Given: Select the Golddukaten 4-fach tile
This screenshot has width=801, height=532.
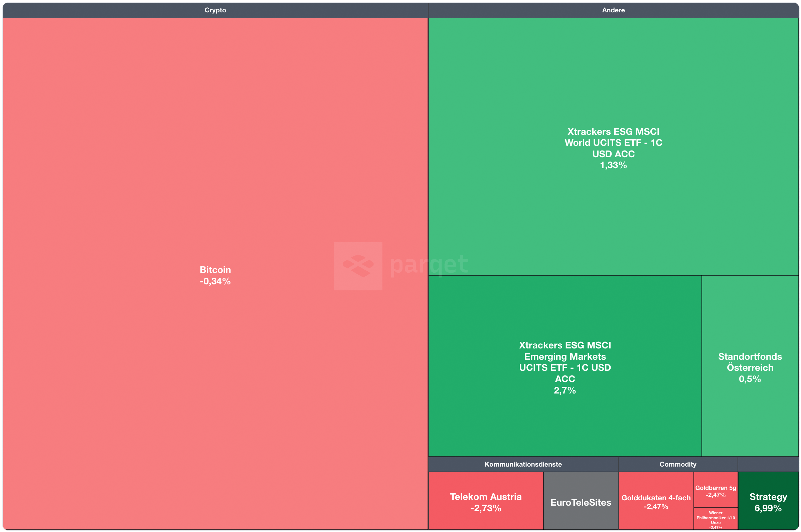Looking at the screenshot, I should tap(656, 498).
